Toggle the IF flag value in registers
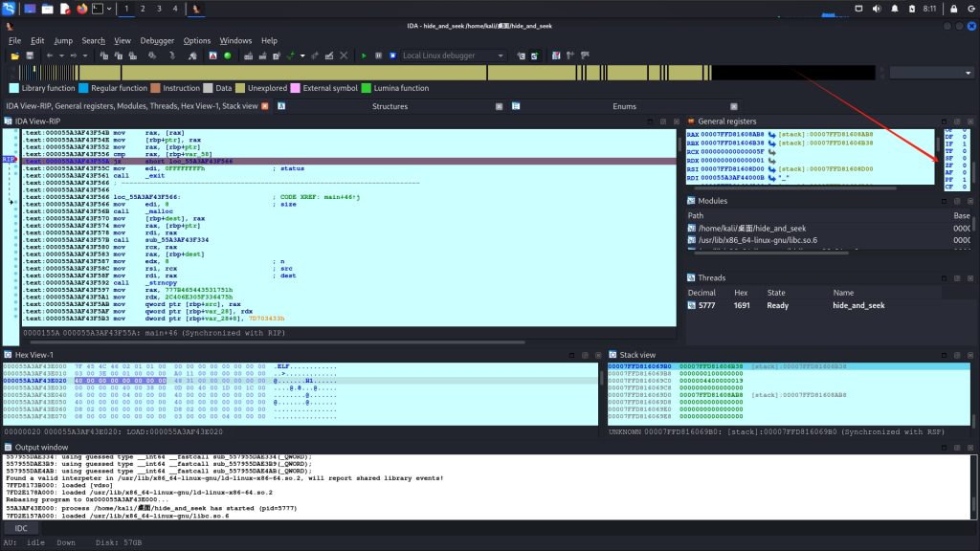 pos(965,143)
